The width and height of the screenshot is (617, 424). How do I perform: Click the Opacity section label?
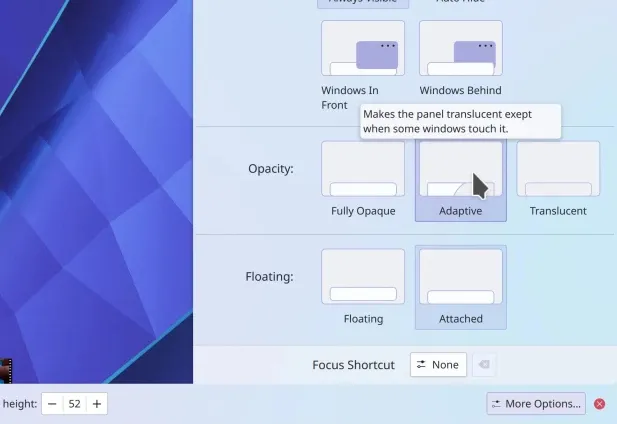pyautogui.click(x=270, y=168)
